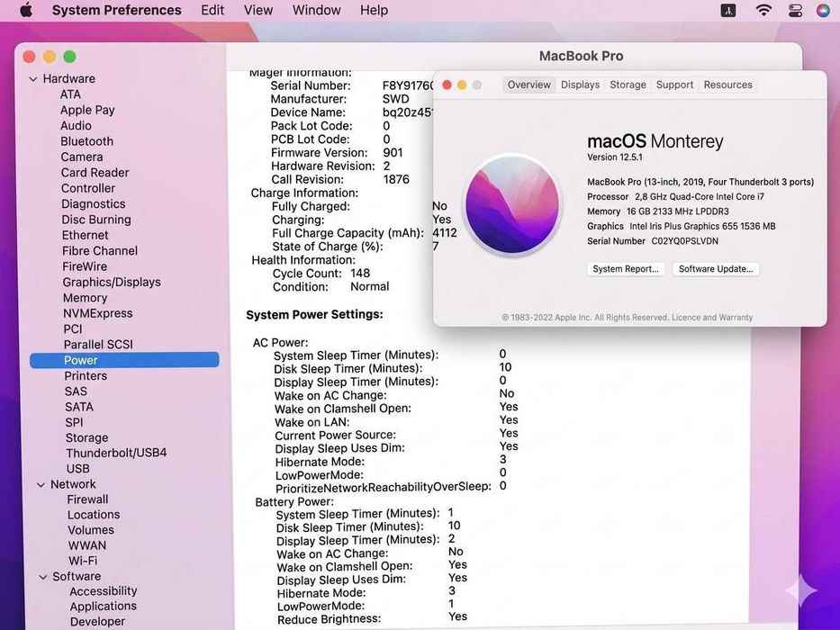Click the Software Update... button
Image resolution: width=840 pixels, height=630 pixels.
[x=716, y=269]
